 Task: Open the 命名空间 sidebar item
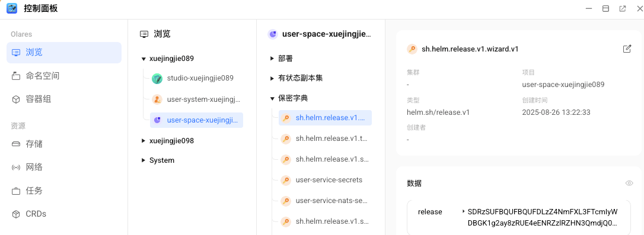click(x=63, y=76)
